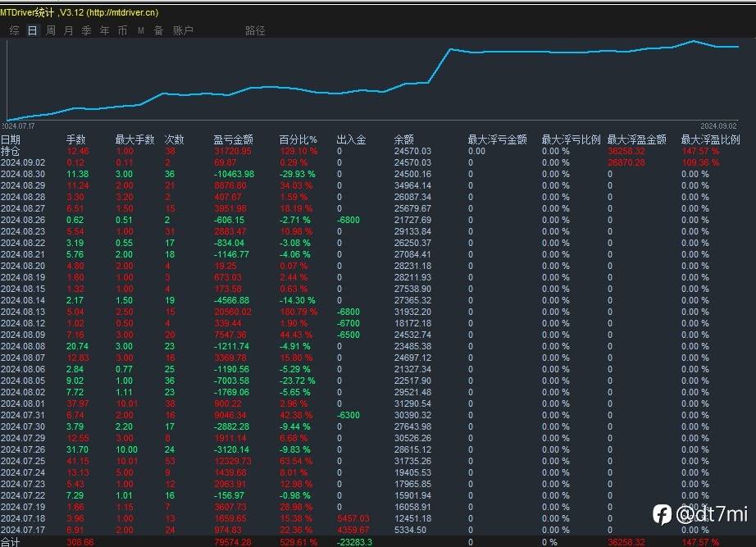Viewport: 756px width, 547px height.
Task: Click the withdrawal -6500 cell
Action: [348, 335]
